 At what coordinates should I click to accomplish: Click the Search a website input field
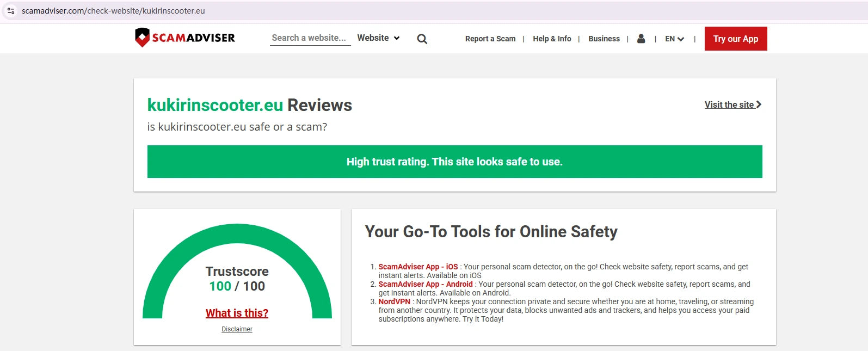tap(310, 38)
